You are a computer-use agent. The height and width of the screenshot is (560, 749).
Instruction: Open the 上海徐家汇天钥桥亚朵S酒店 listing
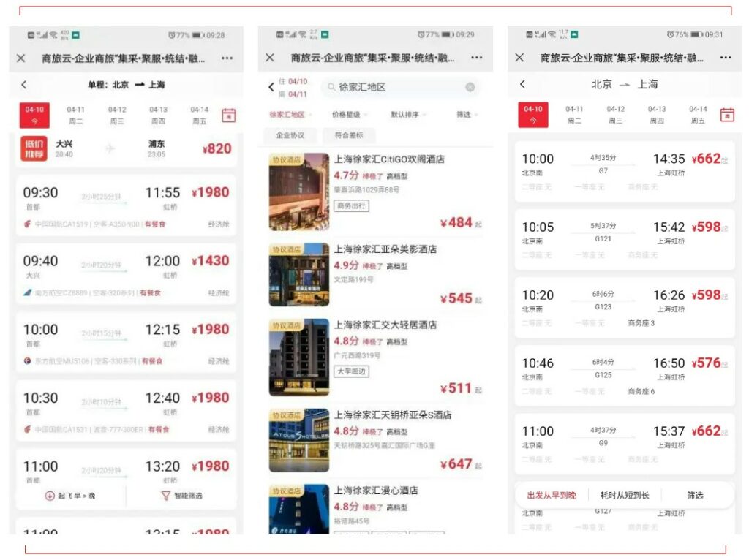click(375, 440)
